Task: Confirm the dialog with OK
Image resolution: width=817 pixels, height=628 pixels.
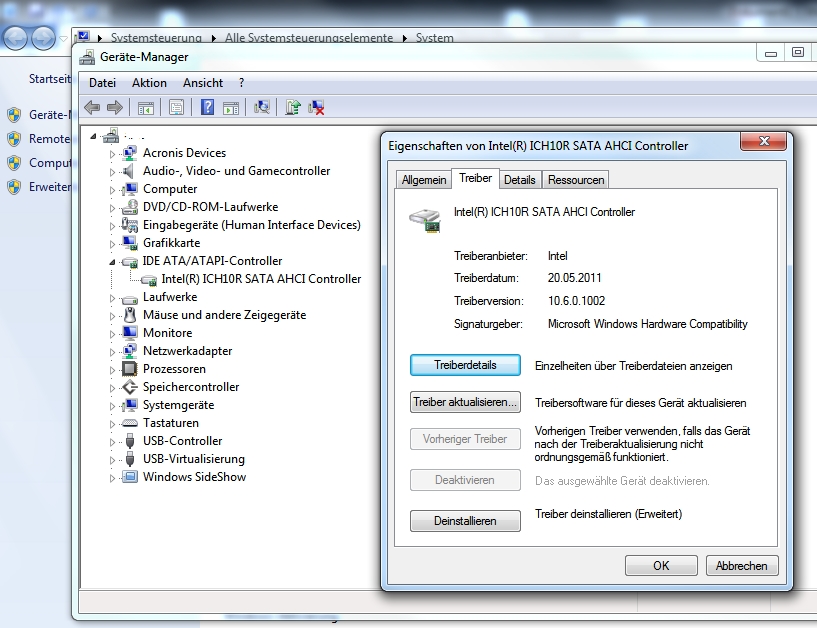Action: (x=661, y=565)
